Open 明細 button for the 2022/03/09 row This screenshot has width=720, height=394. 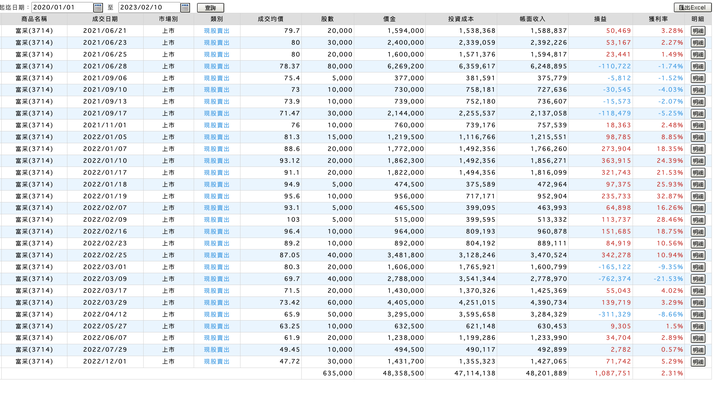(698, 279)
